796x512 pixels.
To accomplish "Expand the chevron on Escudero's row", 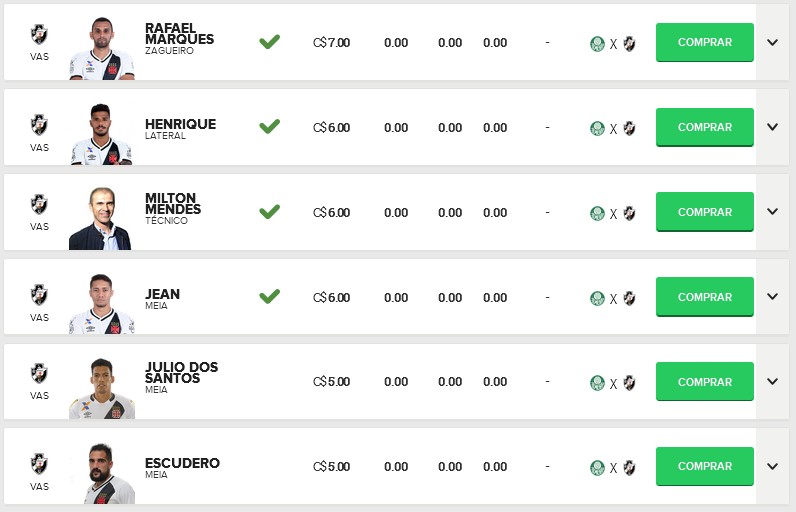I will 772,466.
